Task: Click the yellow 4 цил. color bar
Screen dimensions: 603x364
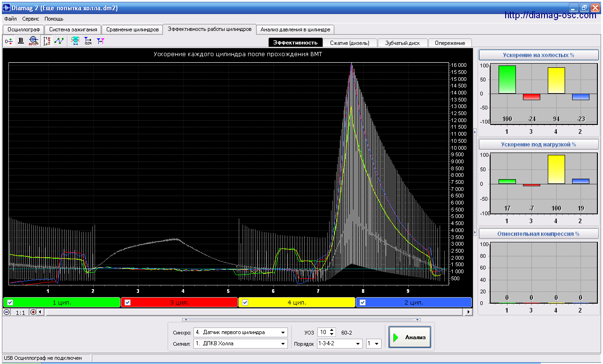Action: 297,302
